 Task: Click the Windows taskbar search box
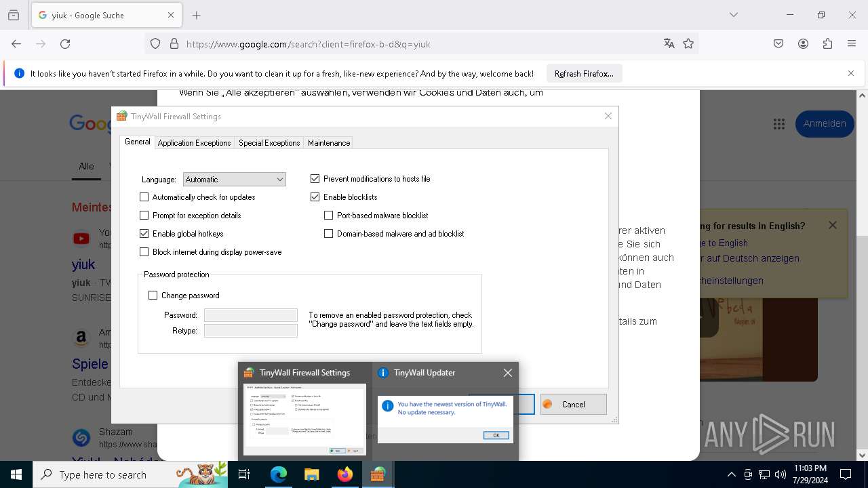[132, 474]
